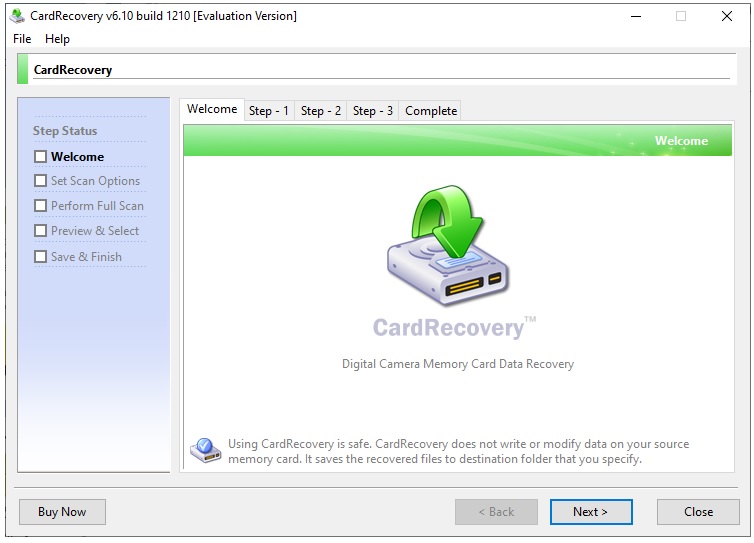The width and height of the screenshot is (754, 543).
Task: Click the Next > button
Action: (x=591, y=512)
